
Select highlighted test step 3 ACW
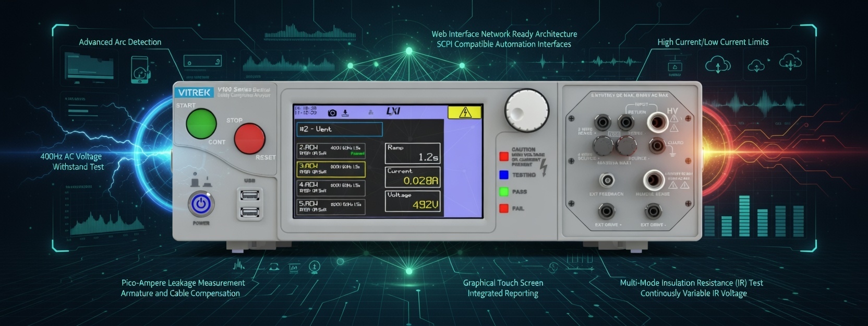coord(331,169)
